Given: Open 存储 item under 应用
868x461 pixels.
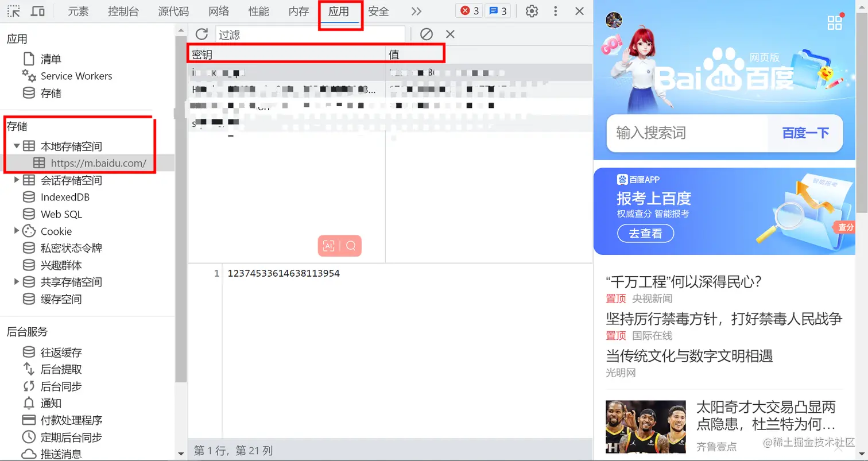Looking at the screenshot, I should (51, 93).
